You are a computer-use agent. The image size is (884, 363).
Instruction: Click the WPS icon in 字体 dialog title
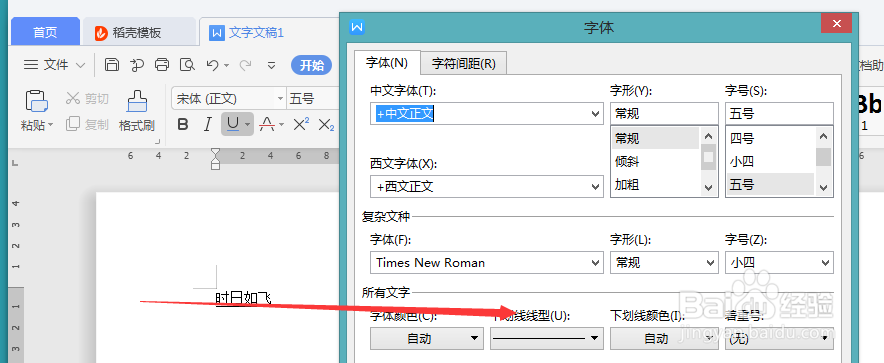(357, 26)
